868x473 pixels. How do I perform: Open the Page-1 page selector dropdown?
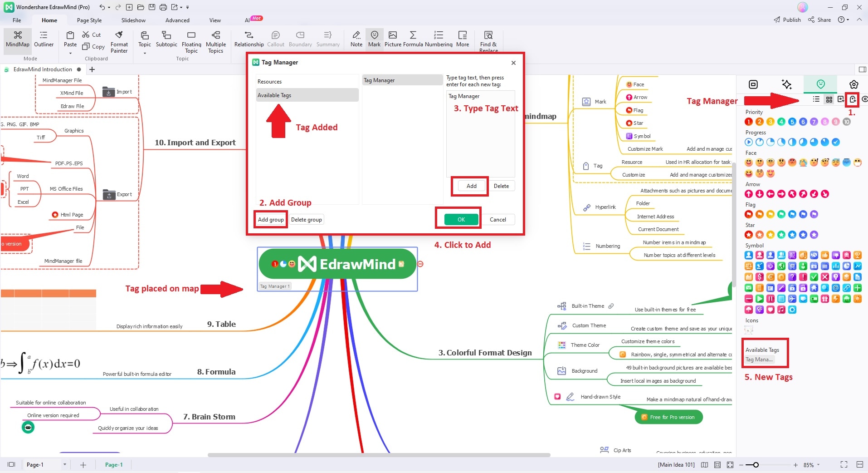pos(65,464)
